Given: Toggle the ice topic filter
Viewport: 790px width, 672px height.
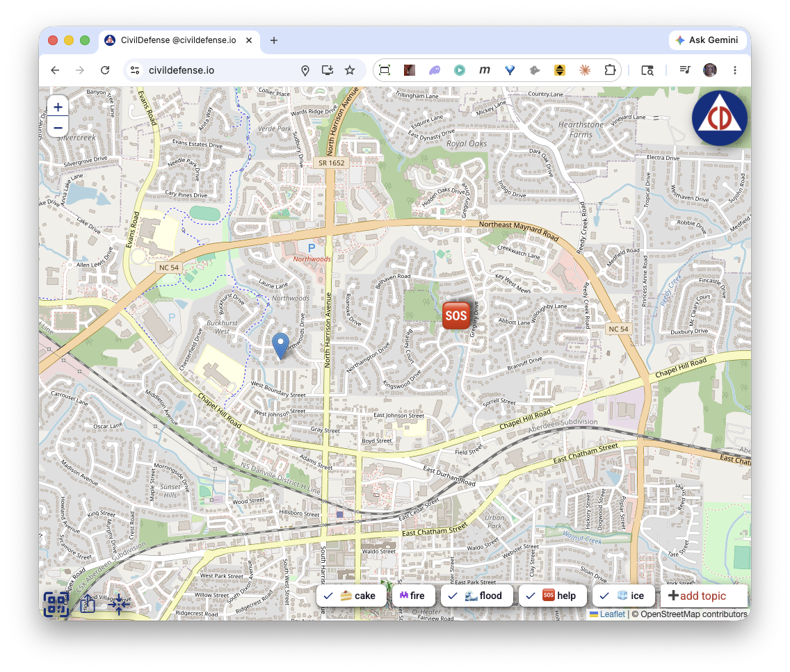Looking at the screenshot, I should click(x=624, y=596).
